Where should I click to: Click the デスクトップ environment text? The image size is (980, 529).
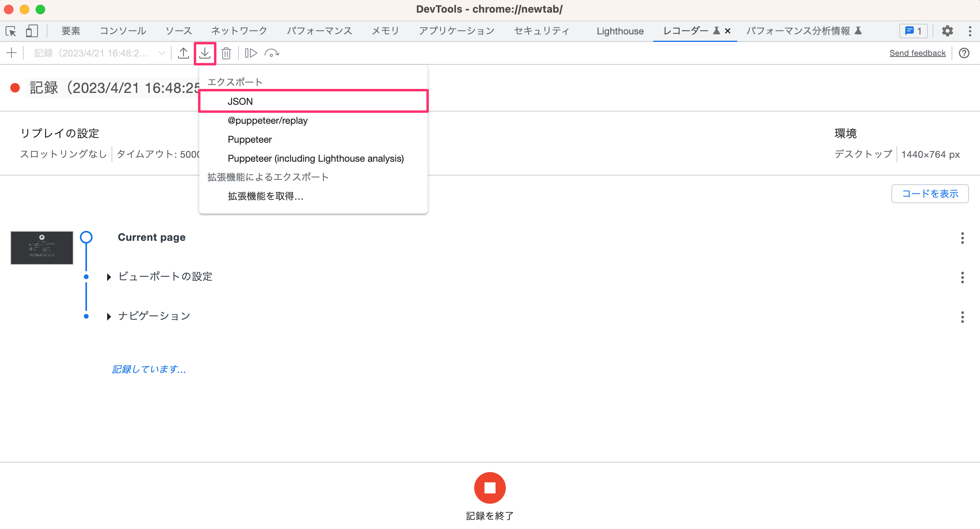coord(863,154)
